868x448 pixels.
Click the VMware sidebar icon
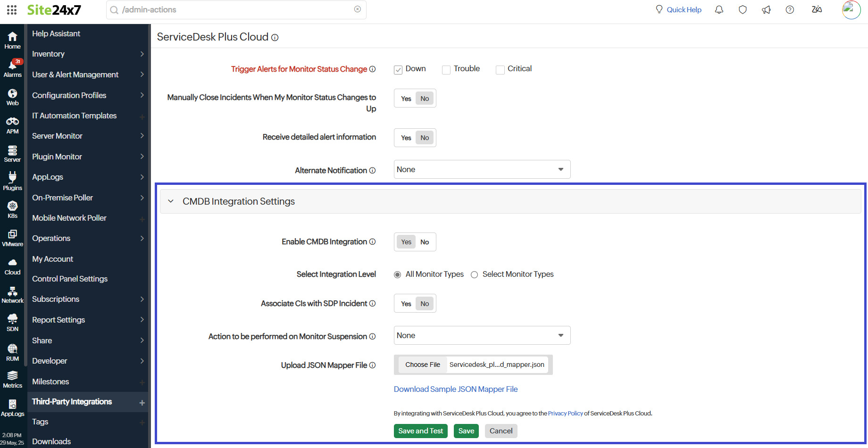(12, 237)
